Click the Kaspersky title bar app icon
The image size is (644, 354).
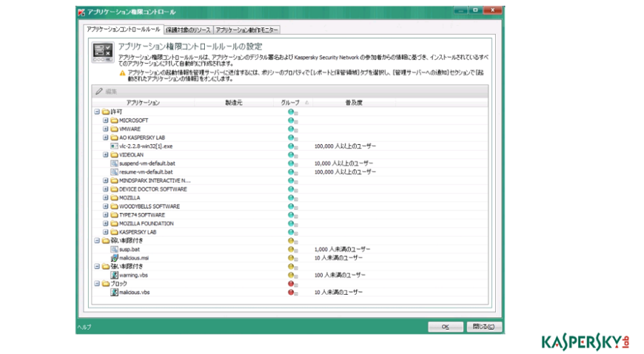[81, 13]
